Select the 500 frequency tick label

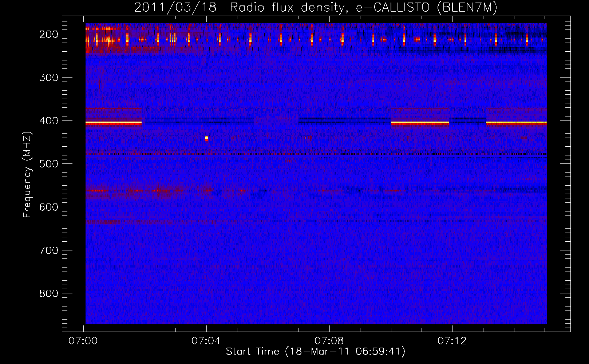click(49, 164)
